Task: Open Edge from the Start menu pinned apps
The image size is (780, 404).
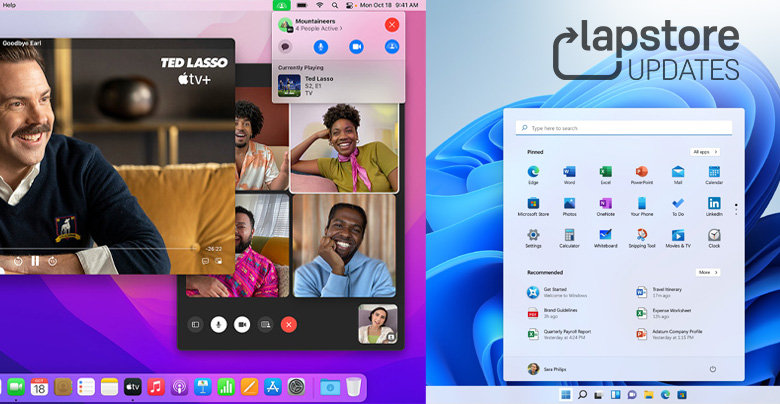Action: (x=533, y=175)
